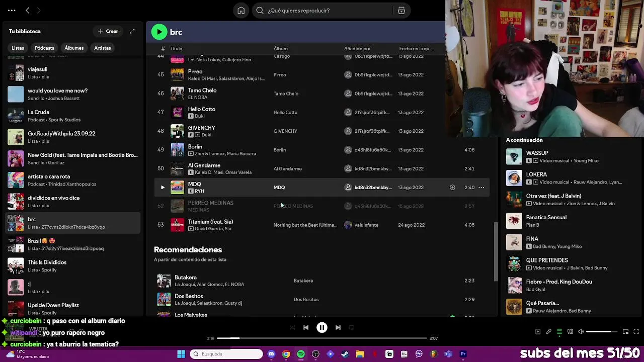
Task: Toggle the play queue icon
Action: (x=559, y=332)
